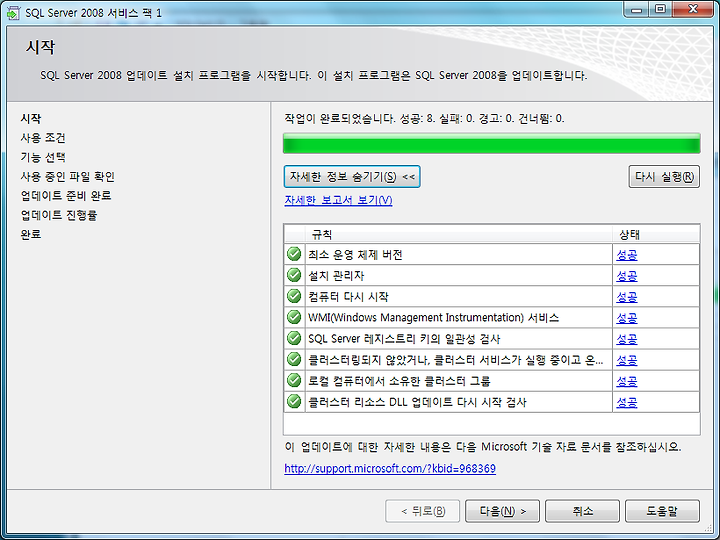Select 업데이트 진행률 step in sidebar
Viewport: 720px width, 540px height.
59,215
